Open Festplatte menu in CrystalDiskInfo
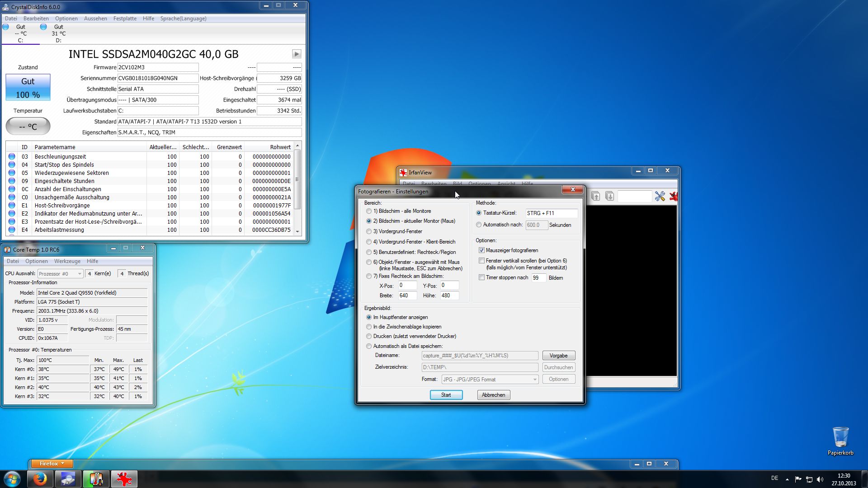 [125, 19]
